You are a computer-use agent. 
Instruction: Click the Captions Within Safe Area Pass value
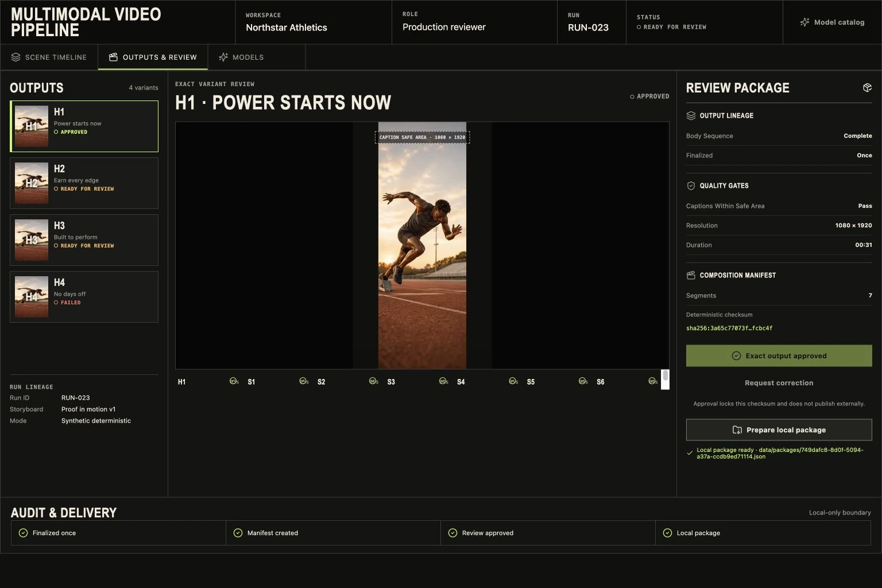coord(865,206)
